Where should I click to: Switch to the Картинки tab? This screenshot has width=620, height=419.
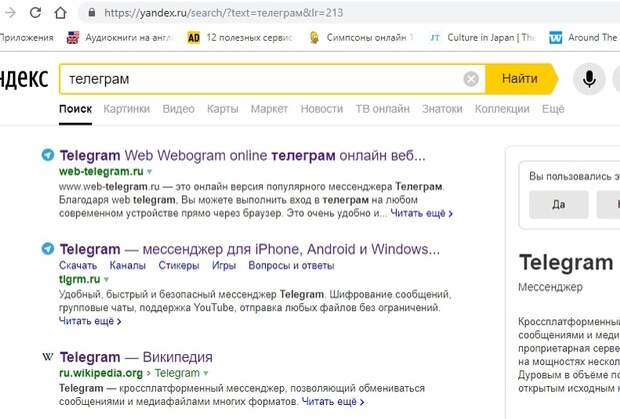click(x=127, y=109)
